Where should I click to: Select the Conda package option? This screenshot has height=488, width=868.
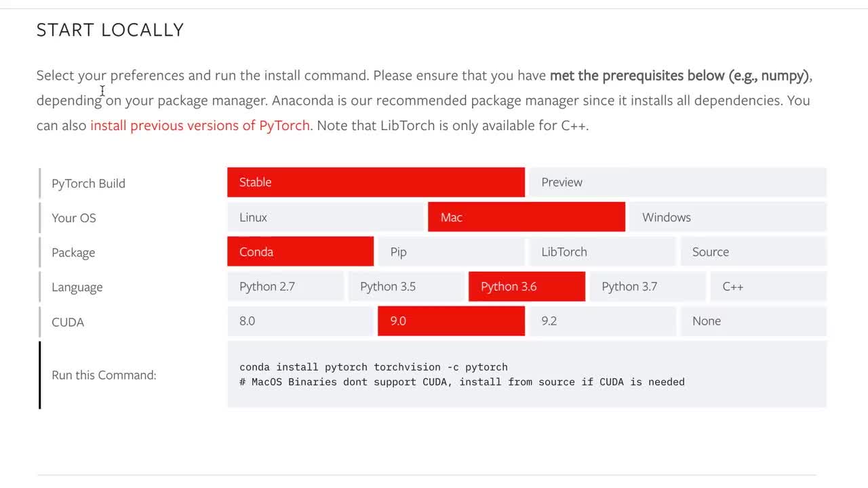pos(300,252)
